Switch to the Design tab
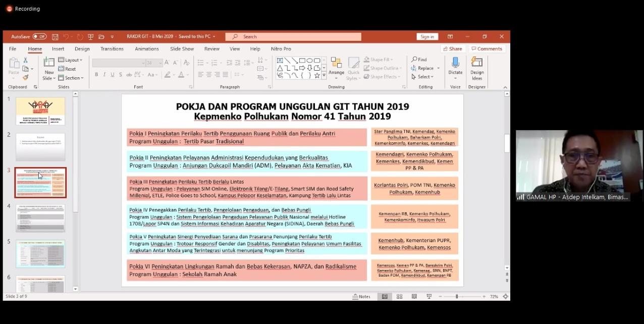 (82, 49)
